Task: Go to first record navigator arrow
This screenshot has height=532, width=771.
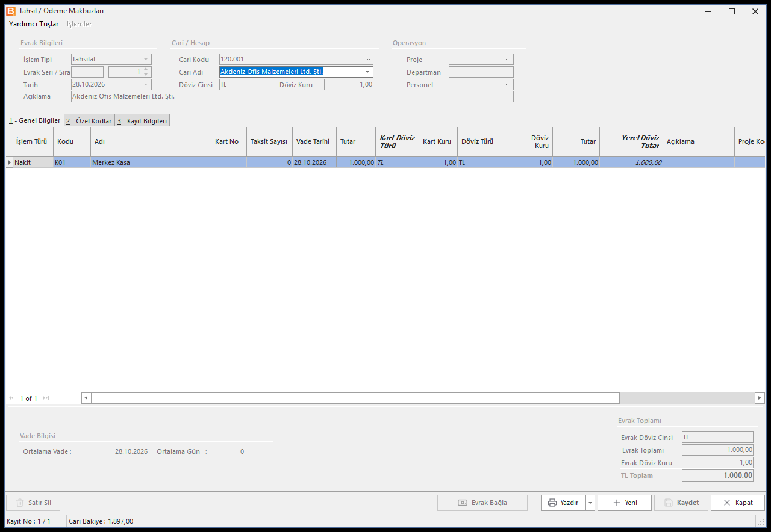Action: click(11, 398)
